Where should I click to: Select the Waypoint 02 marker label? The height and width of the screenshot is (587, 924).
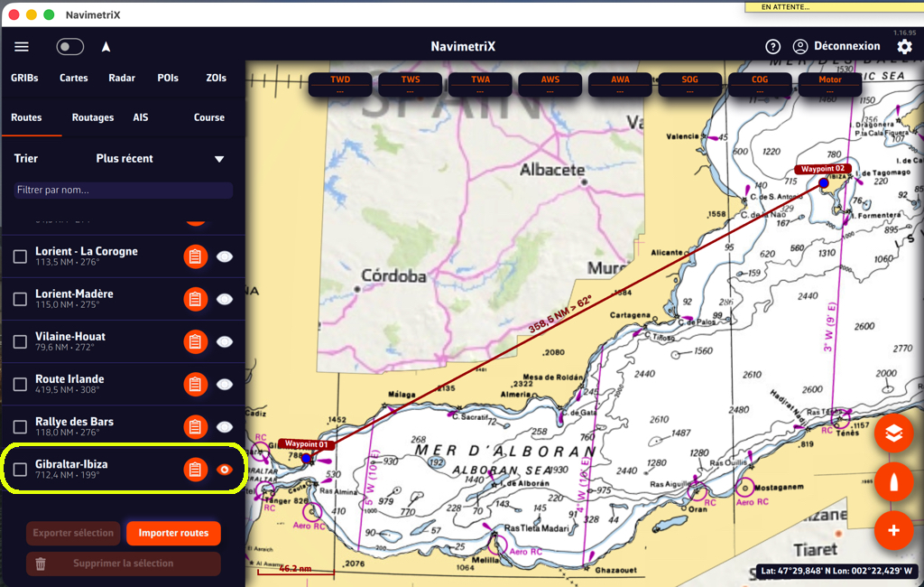click(x=823, y=169)
